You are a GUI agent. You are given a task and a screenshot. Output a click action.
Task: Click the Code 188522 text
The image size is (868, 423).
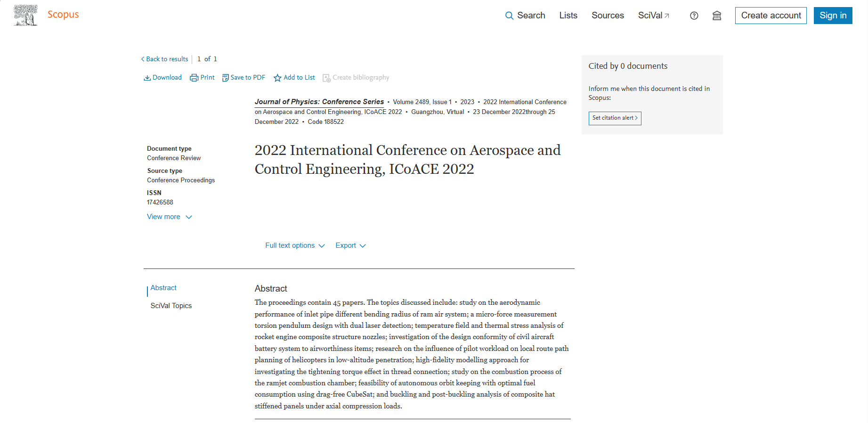326,122
